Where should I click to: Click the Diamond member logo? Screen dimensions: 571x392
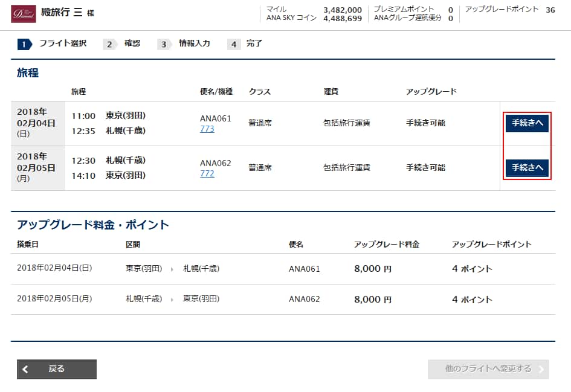tap(23, 13)
